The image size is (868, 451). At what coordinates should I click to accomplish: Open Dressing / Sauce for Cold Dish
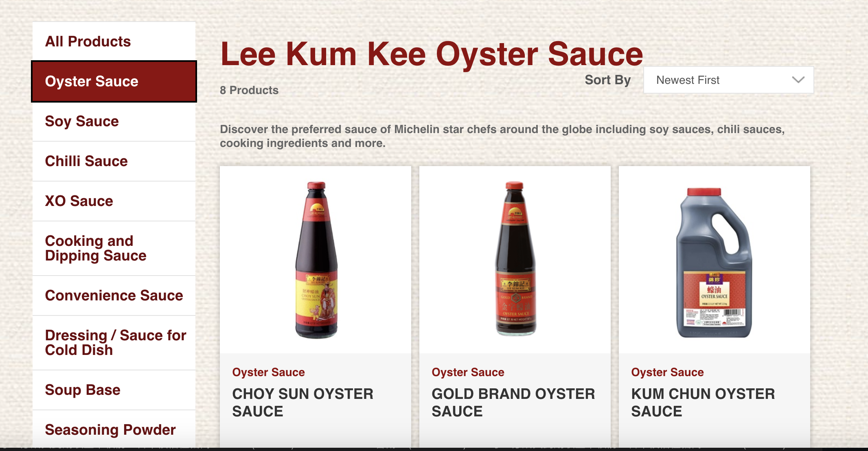pos(114,343)
